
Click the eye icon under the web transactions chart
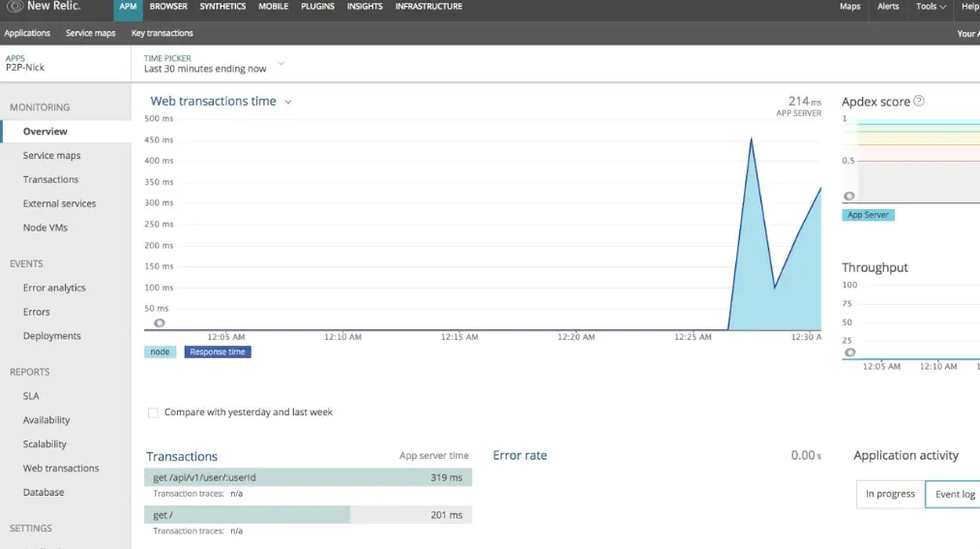[160, 323]
